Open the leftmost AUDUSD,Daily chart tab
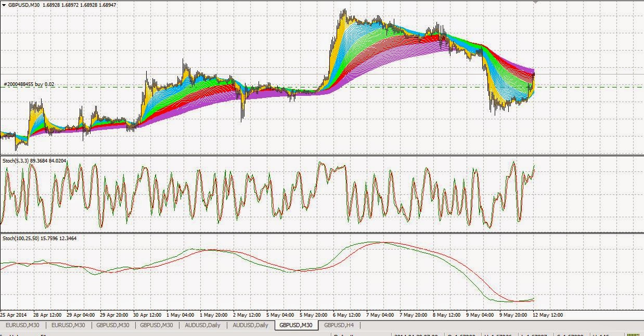 click(202, 325)
